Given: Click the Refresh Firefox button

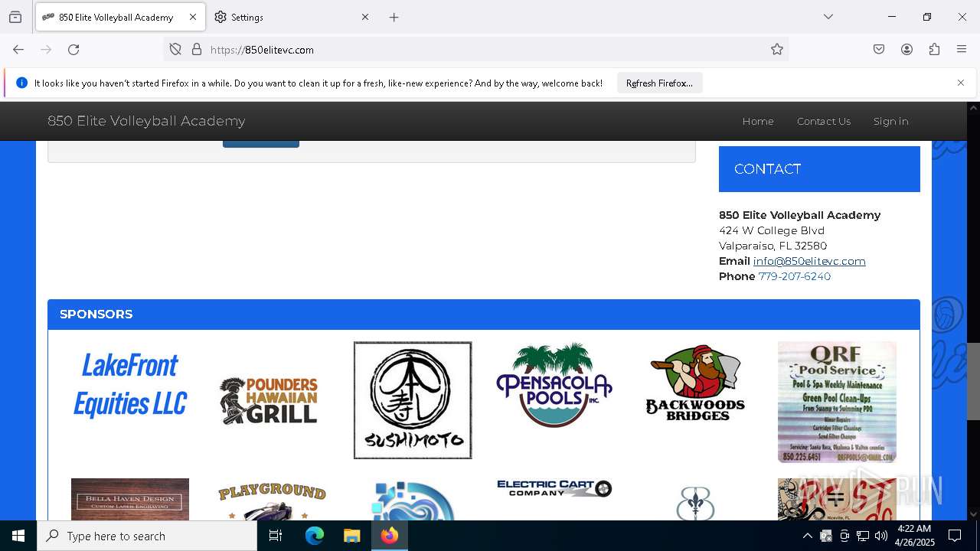Looking at the screenshot, I should click(x=659, y=83).
